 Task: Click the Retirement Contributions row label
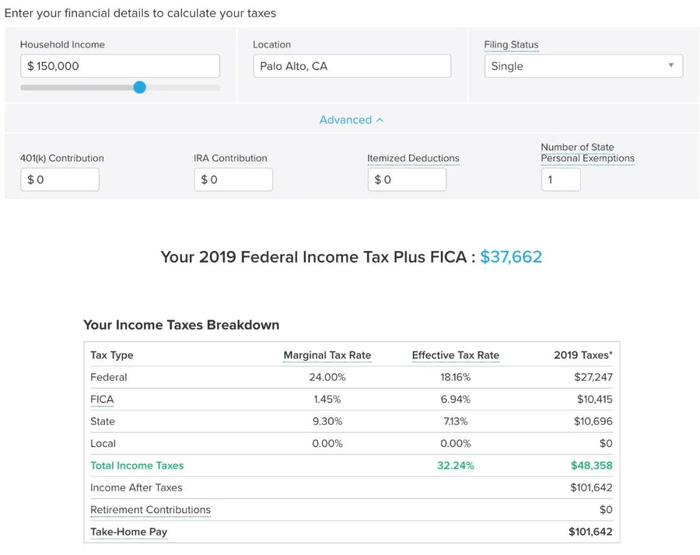click(x=150, y=510)
